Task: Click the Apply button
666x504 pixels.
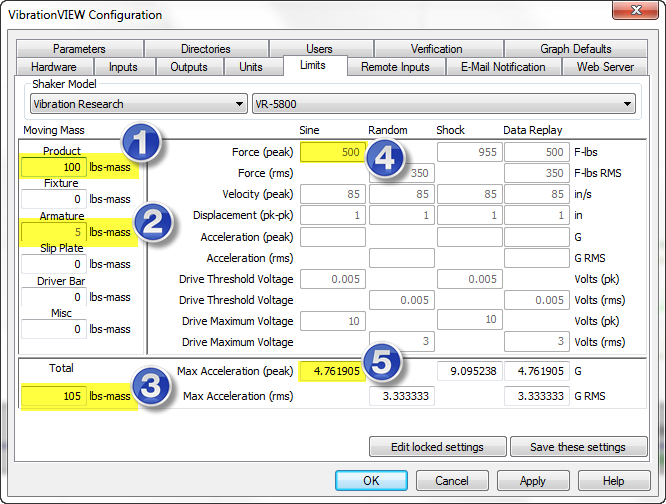Action: point(533,480)
